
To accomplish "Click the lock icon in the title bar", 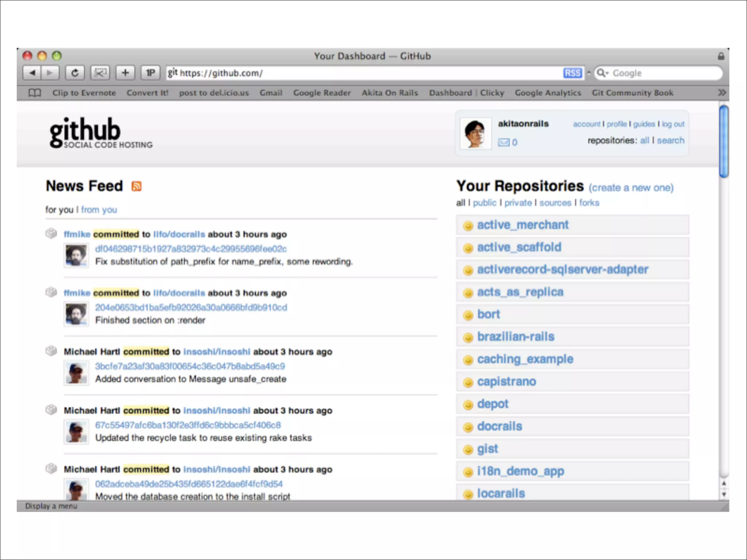I will tap(721, 56).
